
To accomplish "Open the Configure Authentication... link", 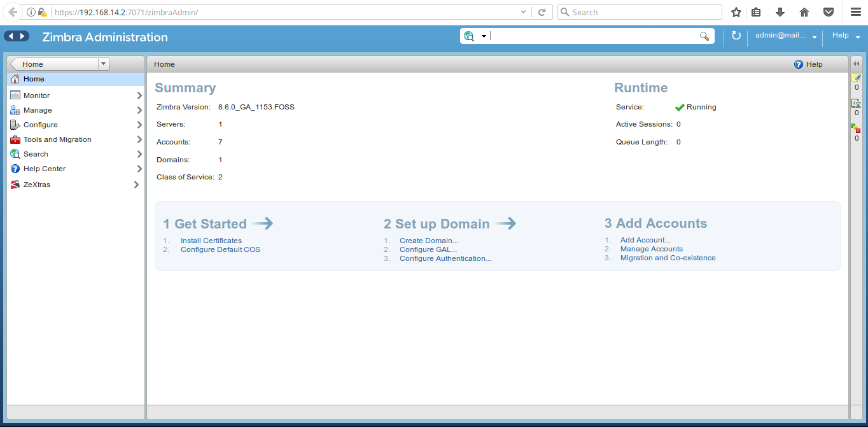I will click(445, 258).
